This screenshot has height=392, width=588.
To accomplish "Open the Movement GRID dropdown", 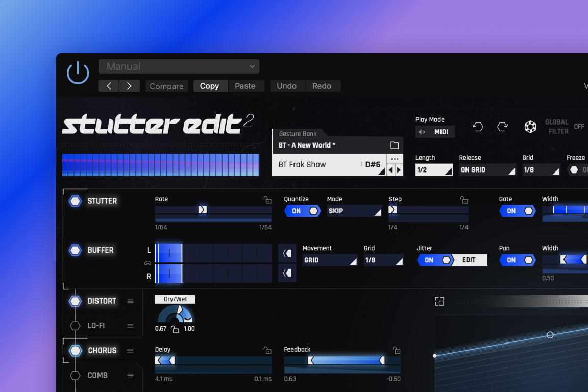I will (330, 260).
